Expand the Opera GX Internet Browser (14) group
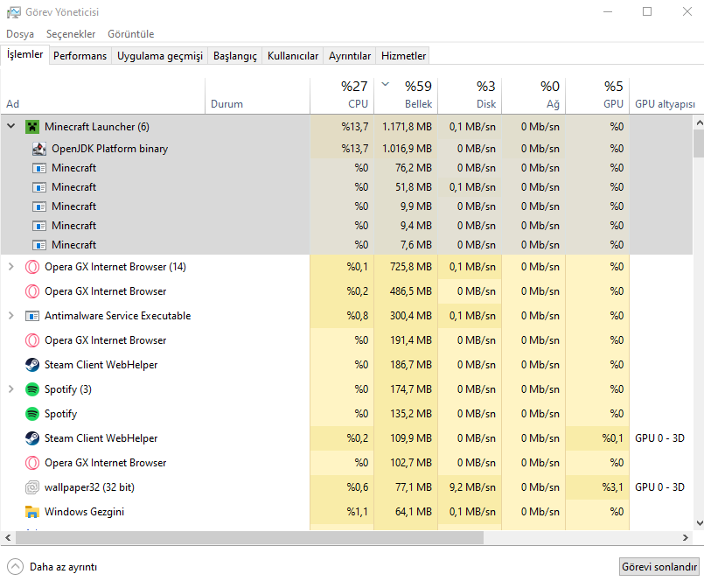Screen dimensions: 704x588 tap(11, 267)
